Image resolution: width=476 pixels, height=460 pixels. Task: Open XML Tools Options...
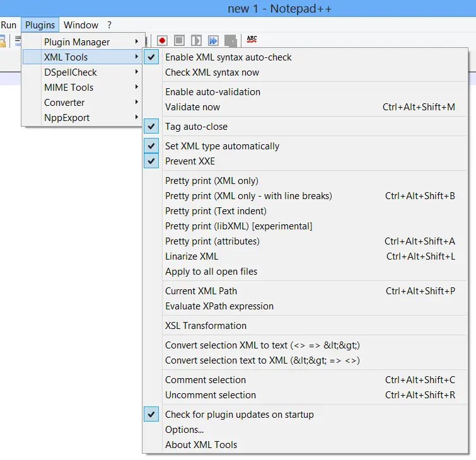305,429
